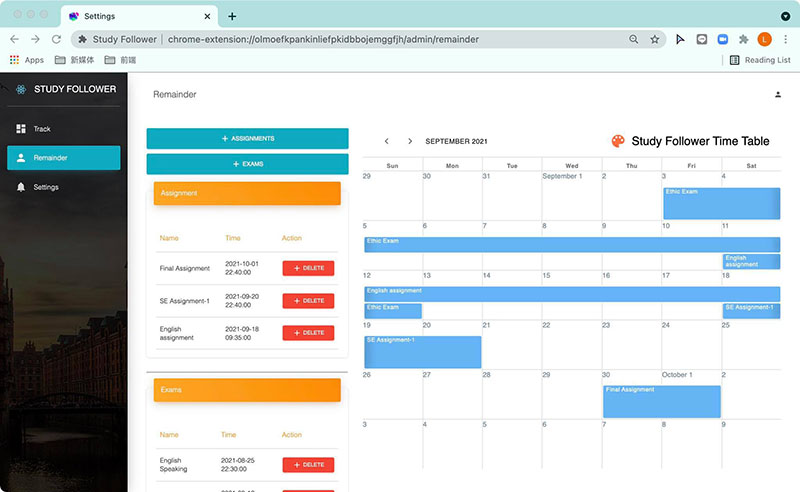This screenshot has height=492, width=800.
Task: Open the Reading List
Action: coord(760,60)
